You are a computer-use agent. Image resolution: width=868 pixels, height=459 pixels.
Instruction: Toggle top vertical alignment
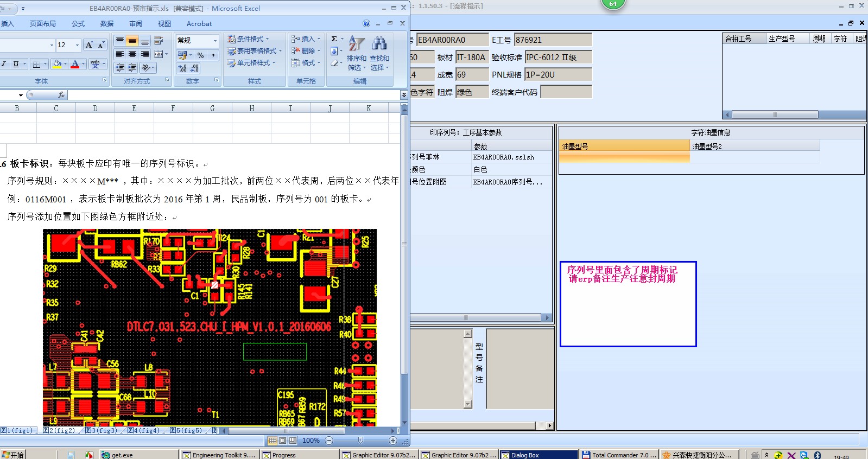click(x=120, y=41)
